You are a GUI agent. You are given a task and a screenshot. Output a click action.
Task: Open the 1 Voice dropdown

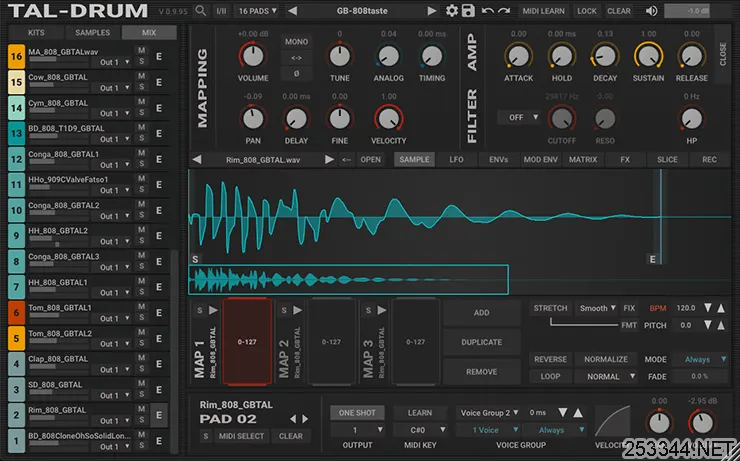pos(489,430)
